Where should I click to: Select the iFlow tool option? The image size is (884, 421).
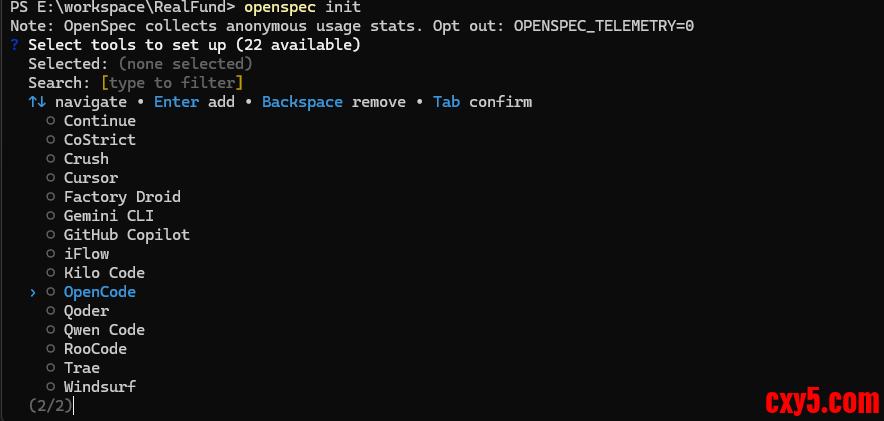pyautogui.click(x=85, y=254)
